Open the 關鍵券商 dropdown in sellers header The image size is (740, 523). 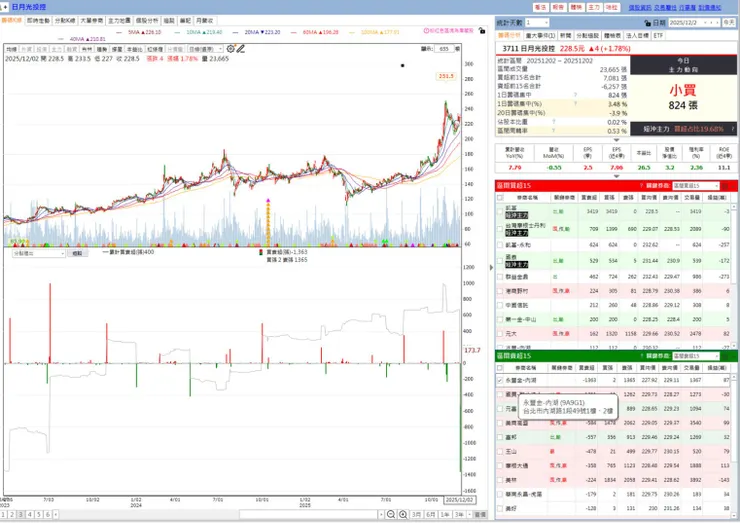696,355
